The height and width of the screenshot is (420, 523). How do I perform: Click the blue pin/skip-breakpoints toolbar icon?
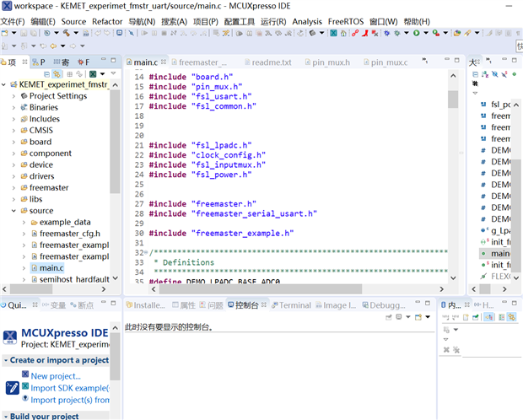click(x=132, y=33)
